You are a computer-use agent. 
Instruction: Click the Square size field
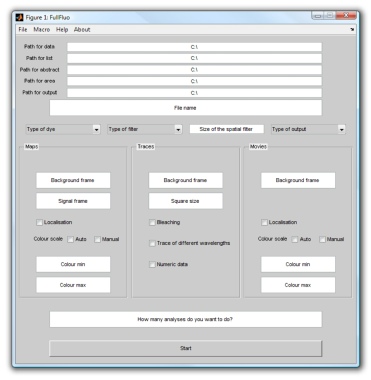point(186,201)
